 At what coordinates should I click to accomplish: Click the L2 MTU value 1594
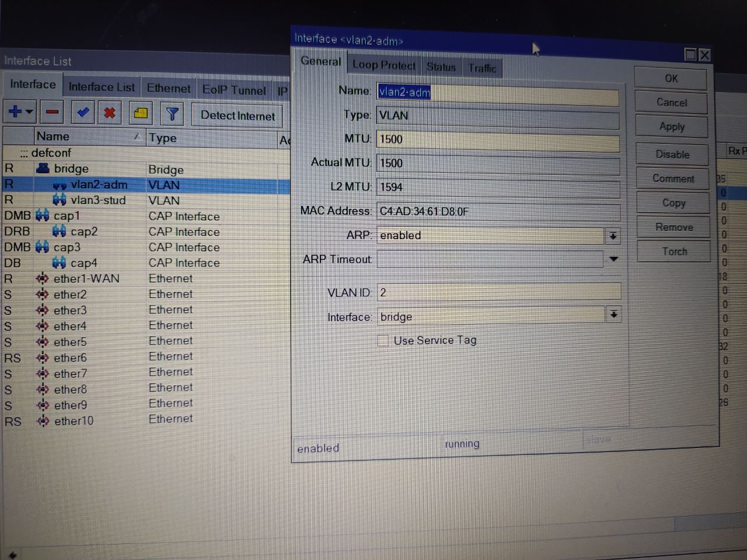pyautogui.click(x=391, y=187)
